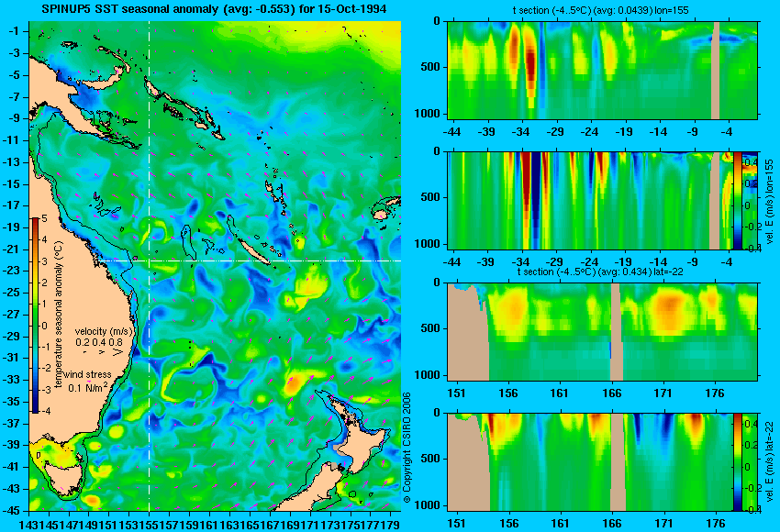Click the 'wind stress' legend label

(87, 374)
